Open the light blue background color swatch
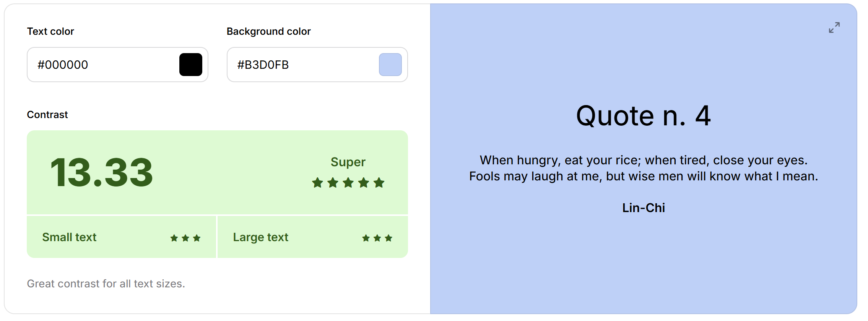Viewport: 868px width, 321px height. (390, 65)
